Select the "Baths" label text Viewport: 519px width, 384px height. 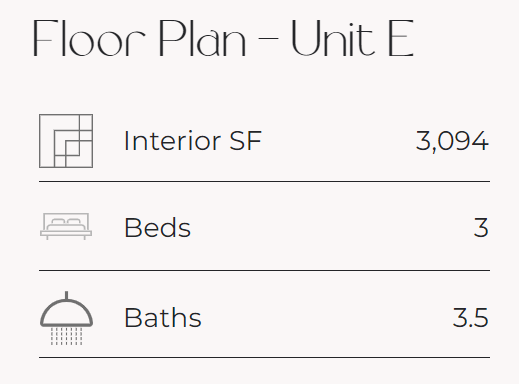[163, 318]
